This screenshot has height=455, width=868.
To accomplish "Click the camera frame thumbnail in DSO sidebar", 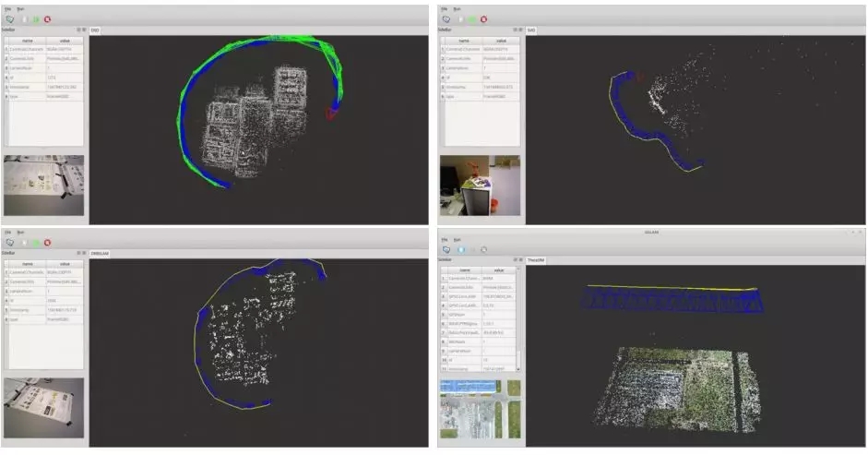I will [x=43, y=186].
